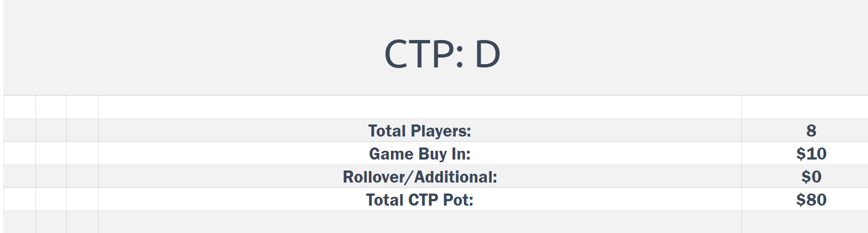The image size is (868, 233).
Task: Click the "Game Buy In:" label cell
Action: tap(419, 154)
